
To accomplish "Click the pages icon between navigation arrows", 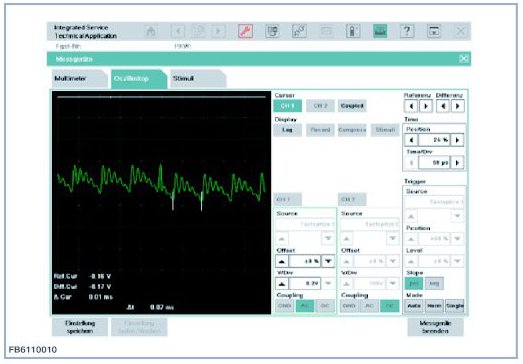I will pyautogui.click(x=198, y=31).
